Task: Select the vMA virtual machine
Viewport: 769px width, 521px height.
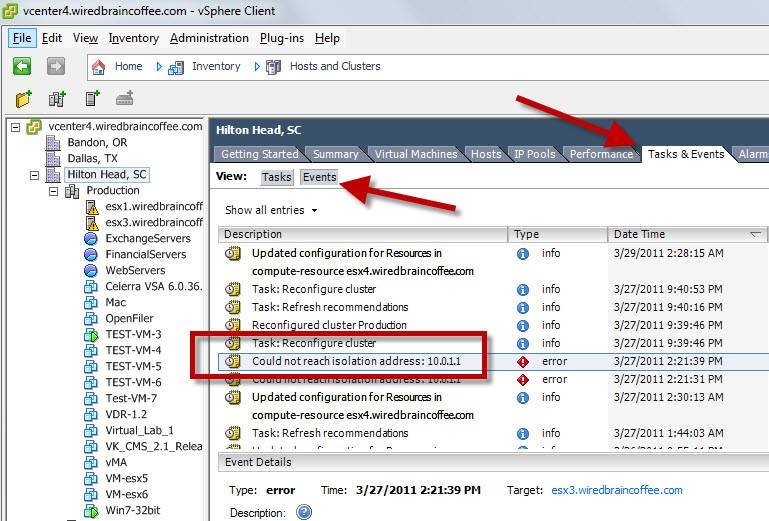Action: (x=116, y=463)
